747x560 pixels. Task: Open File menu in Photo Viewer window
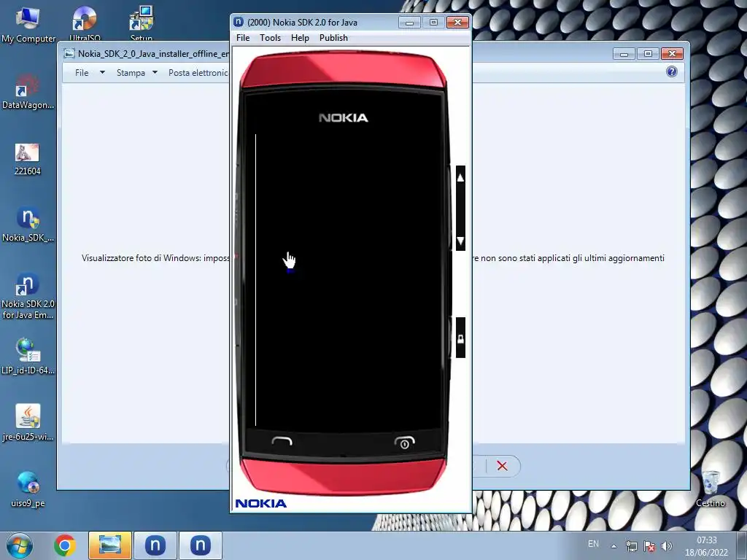(89, 72)
